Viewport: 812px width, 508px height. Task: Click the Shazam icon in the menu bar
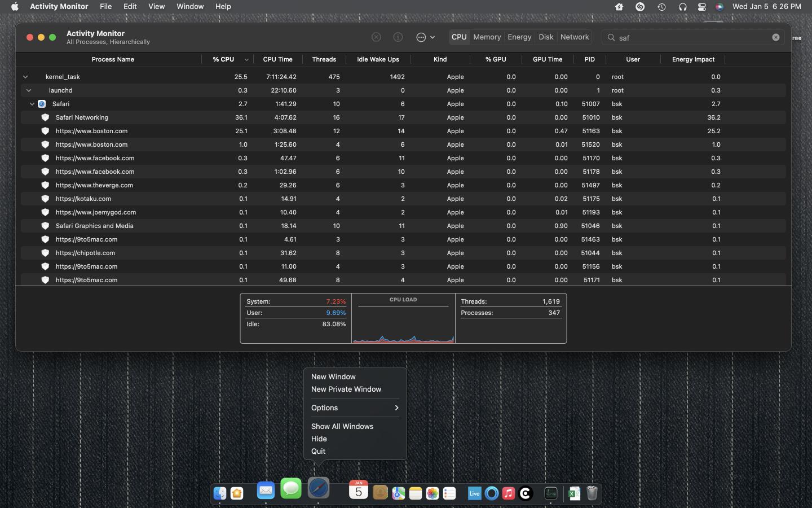pyautogui.click(x=640, y=7)
